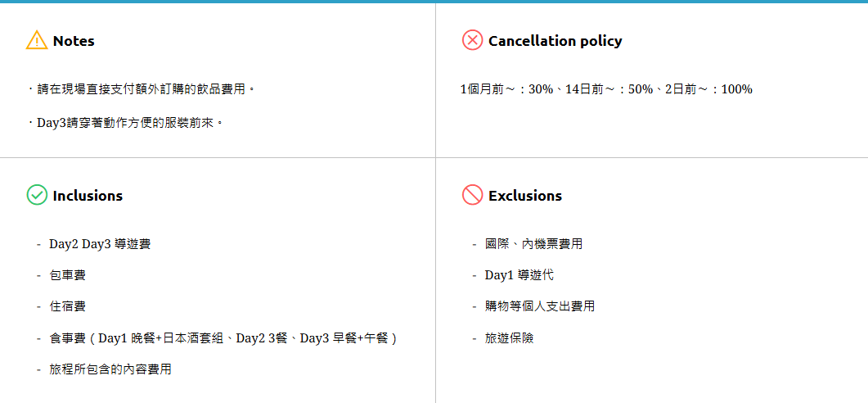The image size is (868, 403).
Task: Click the green checkmark Inclusions icon
Action: coord(37,195)
